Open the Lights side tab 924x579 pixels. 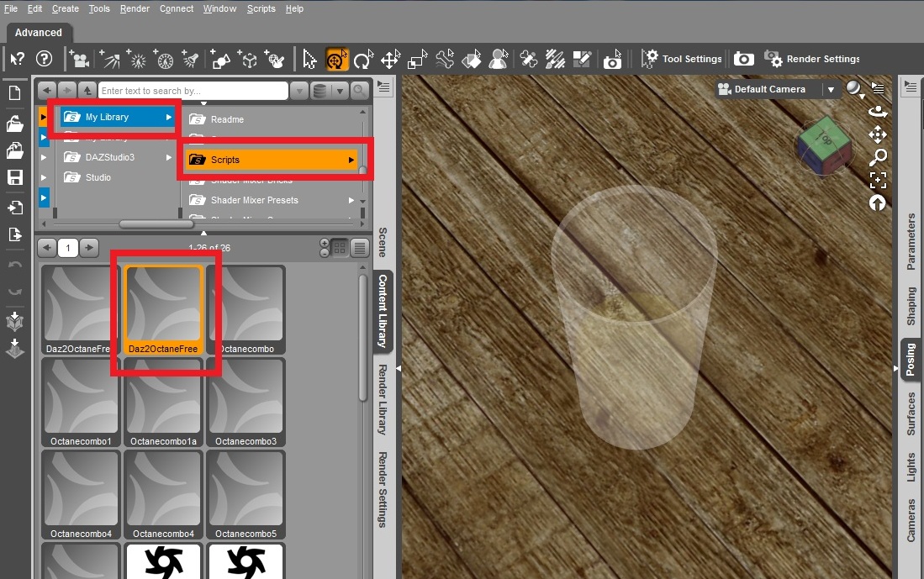911,466
